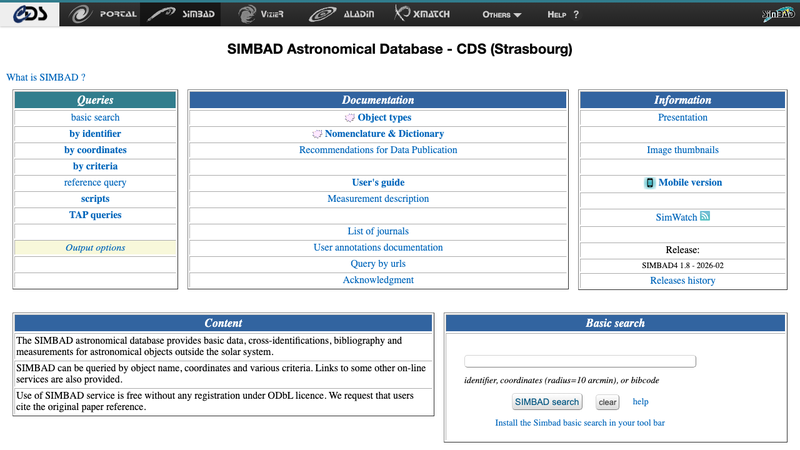Go to basic search query
This screenshot has width=800, height=450.
95,117
